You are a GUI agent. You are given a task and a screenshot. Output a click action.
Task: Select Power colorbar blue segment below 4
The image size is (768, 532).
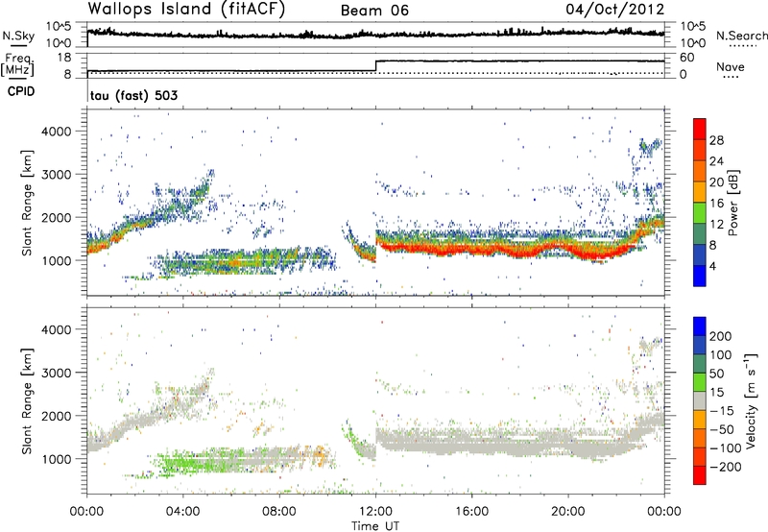coord(700,276)
